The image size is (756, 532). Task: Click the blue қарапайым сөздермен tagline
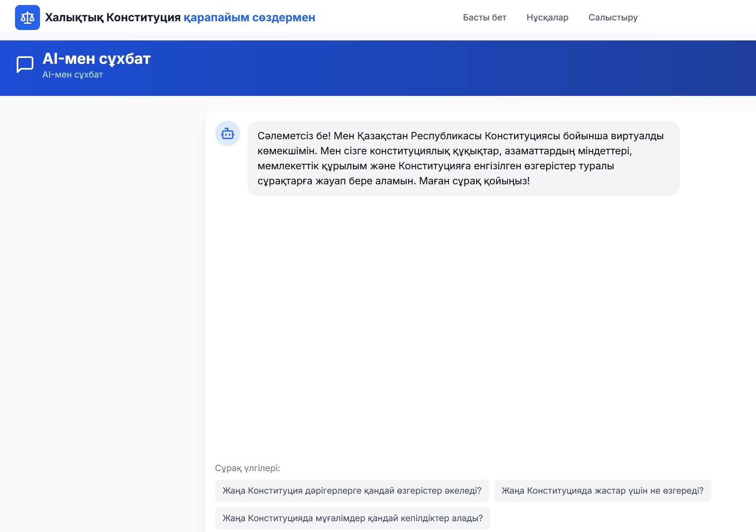[249, 18]
